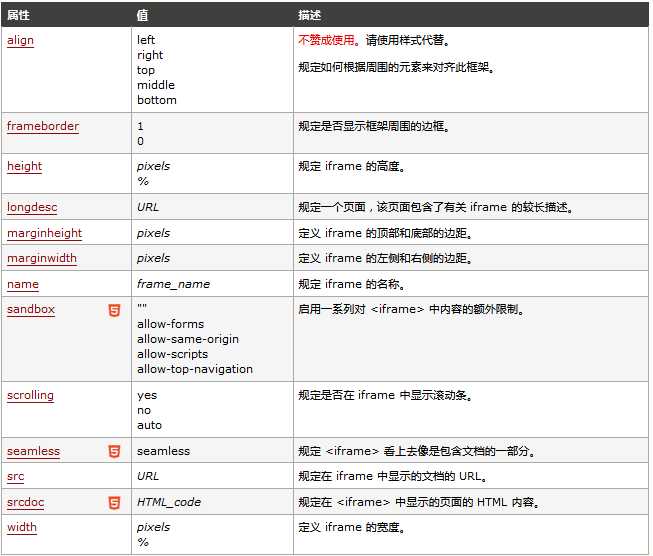Click the 'allow-forms' sandbox value
Image resolution: width=653 pixels, height=556 pixels.
pos(170,324)
